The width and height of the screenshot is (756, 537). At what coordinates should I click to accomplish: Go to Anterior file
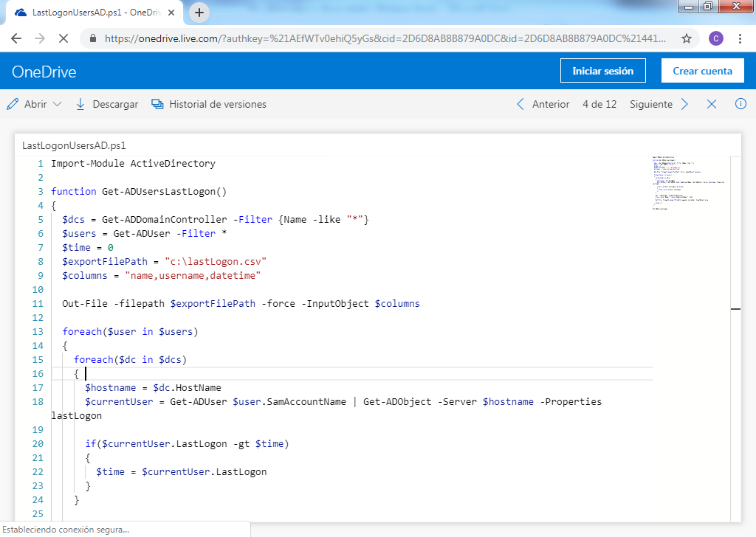[x=551, y=104]
